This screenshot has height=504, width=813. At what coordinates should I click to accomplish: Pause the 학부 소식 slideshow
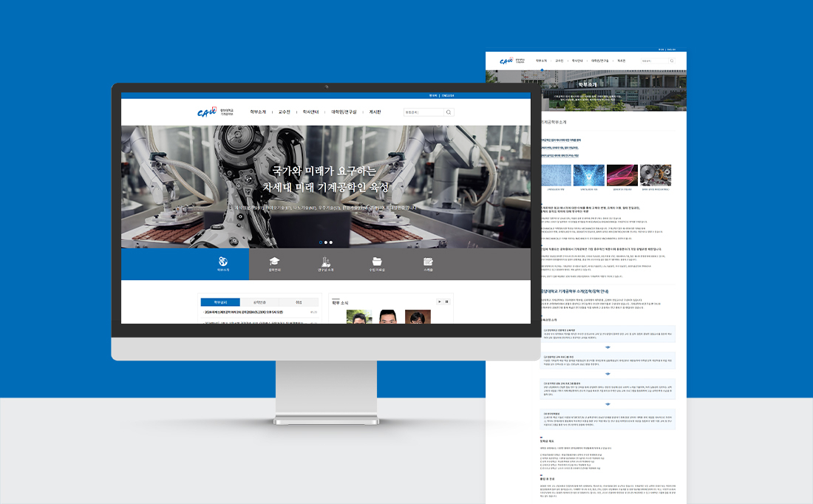pos(446,302)
